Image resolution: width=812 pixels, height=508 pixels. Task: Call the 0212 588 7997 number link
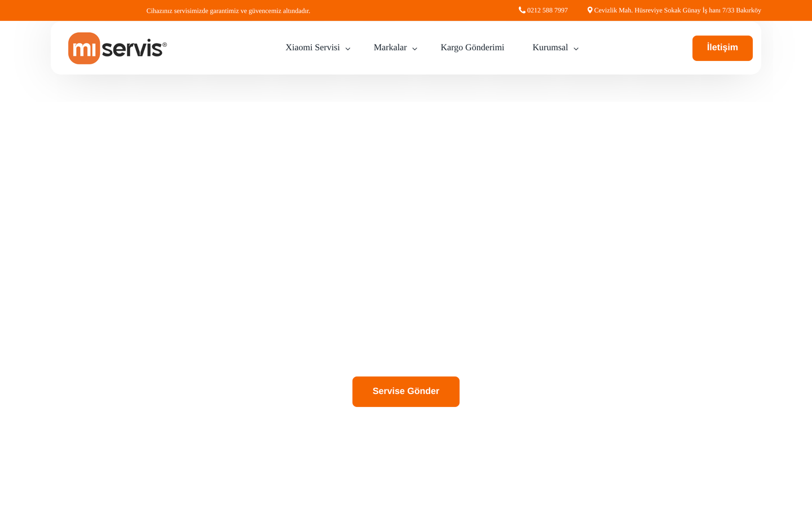548,10
